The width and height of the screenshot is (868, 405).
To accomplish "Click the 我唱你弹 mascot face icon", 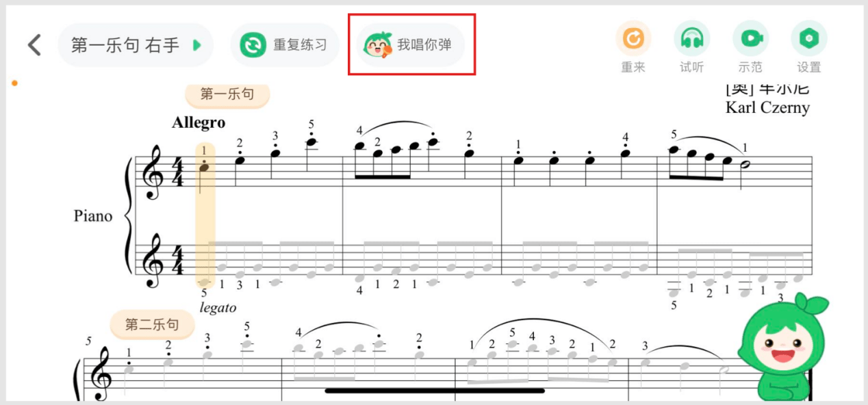I will click(377, 45).
